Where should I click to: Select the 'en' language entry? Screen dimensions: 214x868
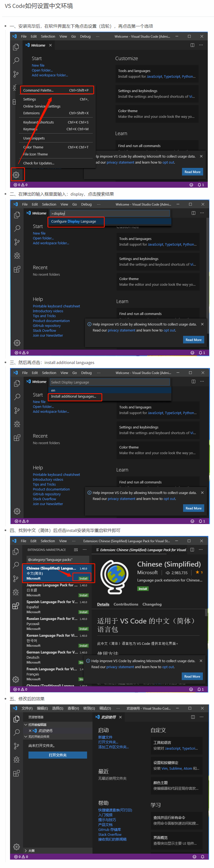(110, 390)
